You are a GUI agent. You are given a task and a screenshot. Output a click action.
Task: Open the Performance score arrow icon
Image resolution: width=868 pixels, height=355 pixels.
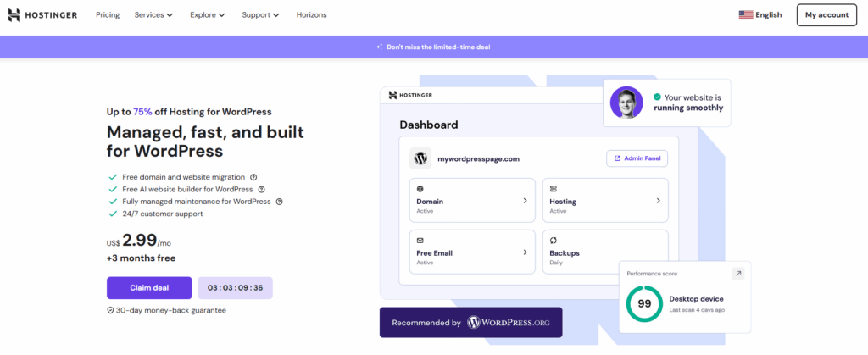tap(738, 274)
